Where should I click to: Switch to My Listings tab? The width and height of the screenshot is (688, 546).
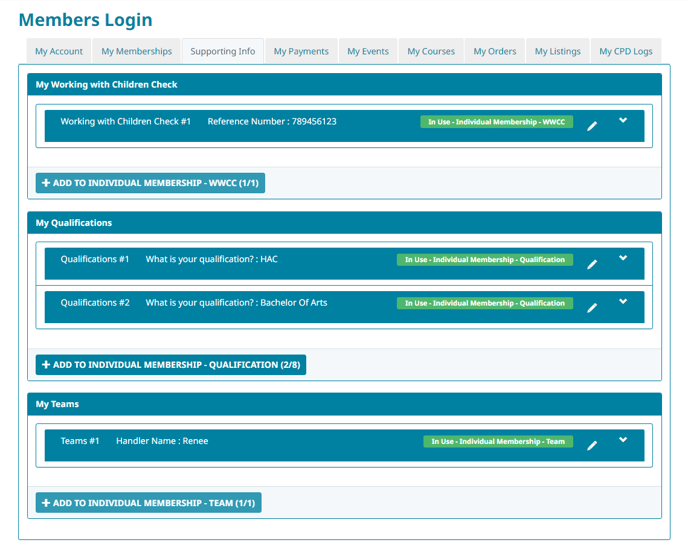click(x=557, y=51)
